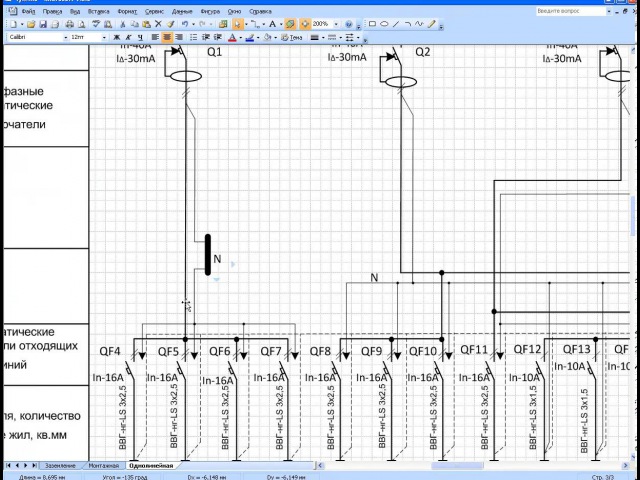Open the Справка menu
Screen dimensions: 640x480
point(260,11)
